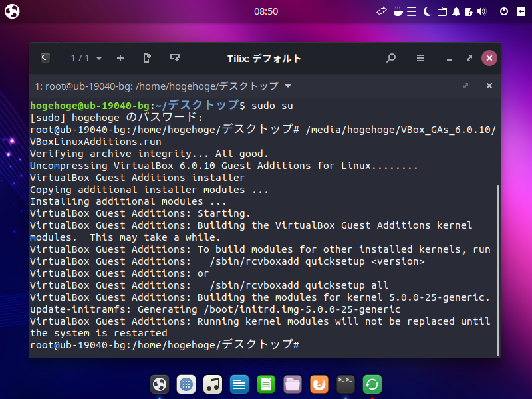Open application grid launcher in dock
The image size is (532, 399).
click(x=186, y=384)
